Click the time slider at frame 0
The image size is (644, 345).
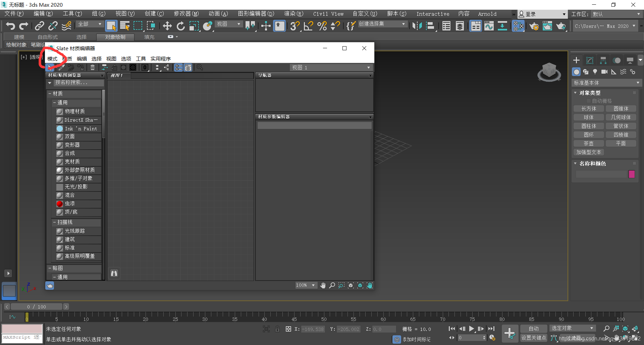[x=27, y=317]
